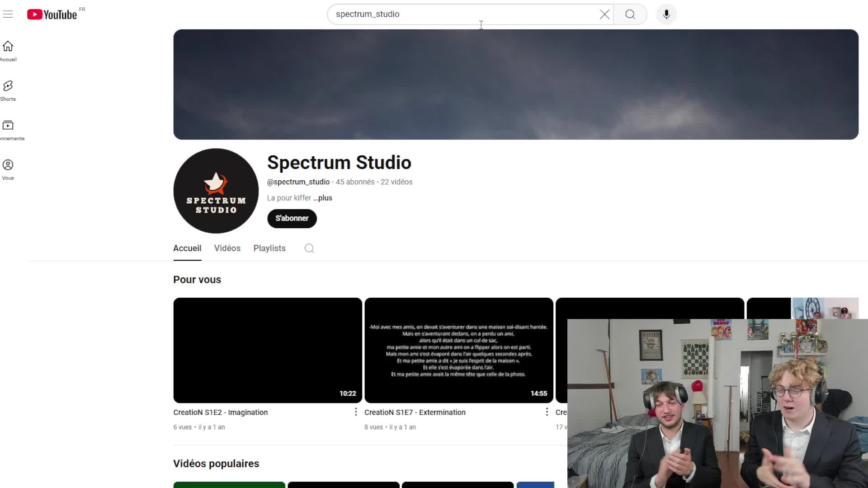This screenshot has width=868, height=488.
Task: Open the hamburger guide menu
Action: coord(8,14)
